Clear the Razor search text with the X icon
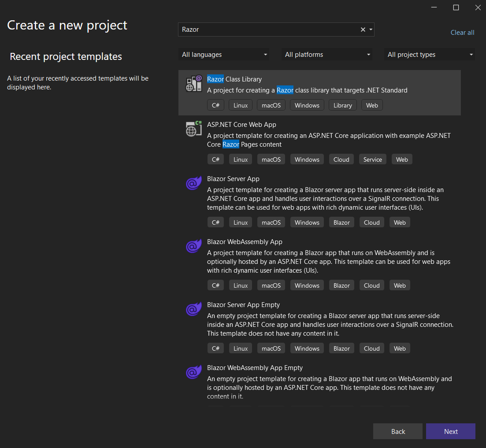 coord(362,29)
